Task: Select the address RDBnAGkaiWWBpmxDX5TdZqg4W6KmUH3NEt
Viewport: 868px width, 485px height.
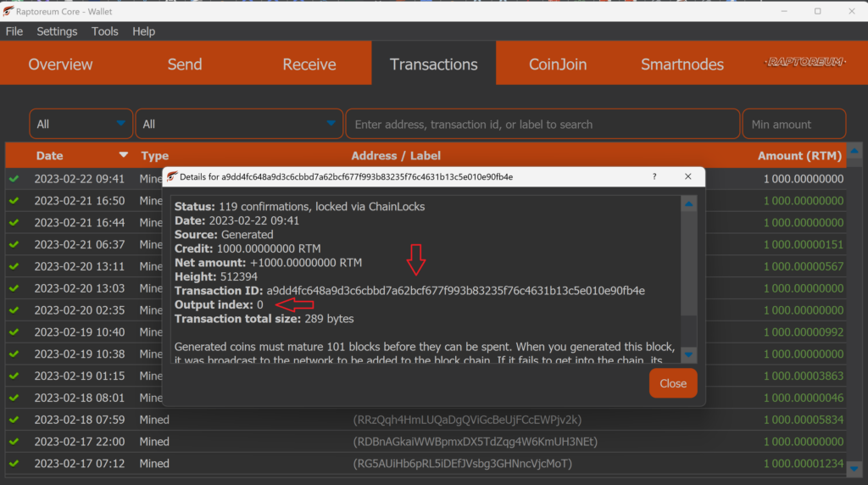Action: pyautogui.click(x=475, y=441)
